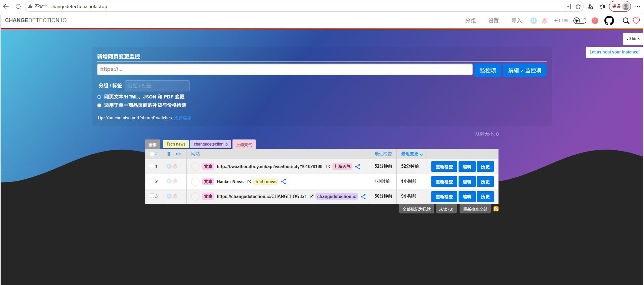Recheck the weather API watch
644x285 pixels.
[x=444, y=167]
